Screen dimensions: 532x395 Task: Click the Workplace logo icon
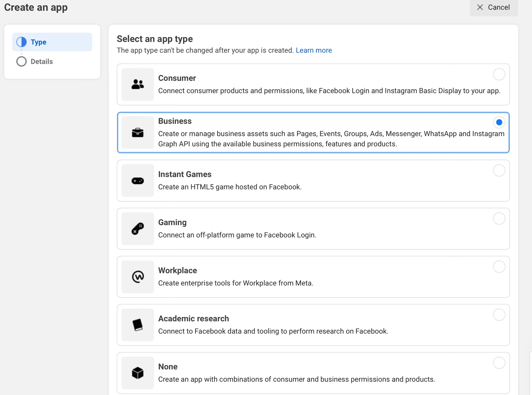tap(137, 277)
